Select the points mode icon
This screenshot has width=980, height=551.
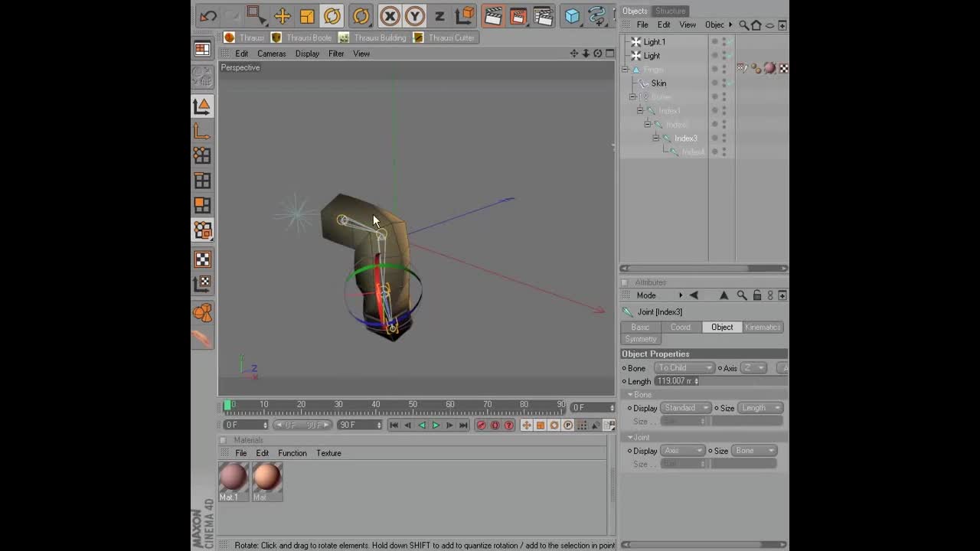coord(202,155)
